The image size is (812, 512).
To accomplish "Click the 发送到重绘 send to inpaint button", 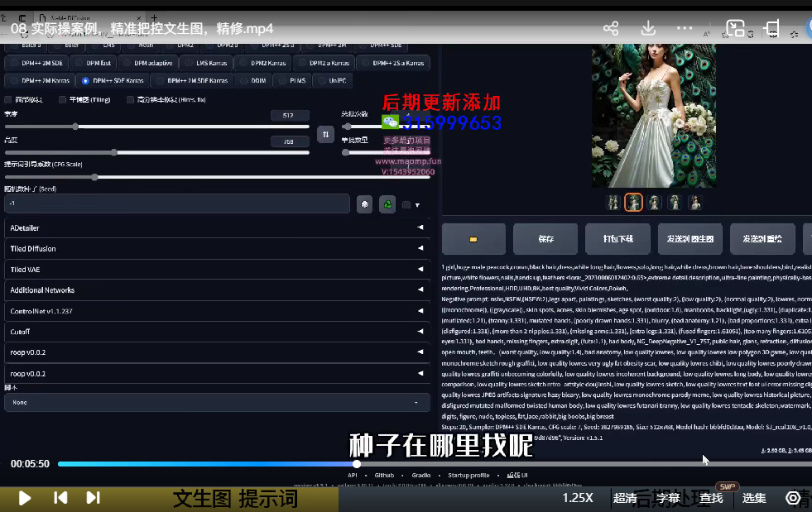I will tap(762, 239).
